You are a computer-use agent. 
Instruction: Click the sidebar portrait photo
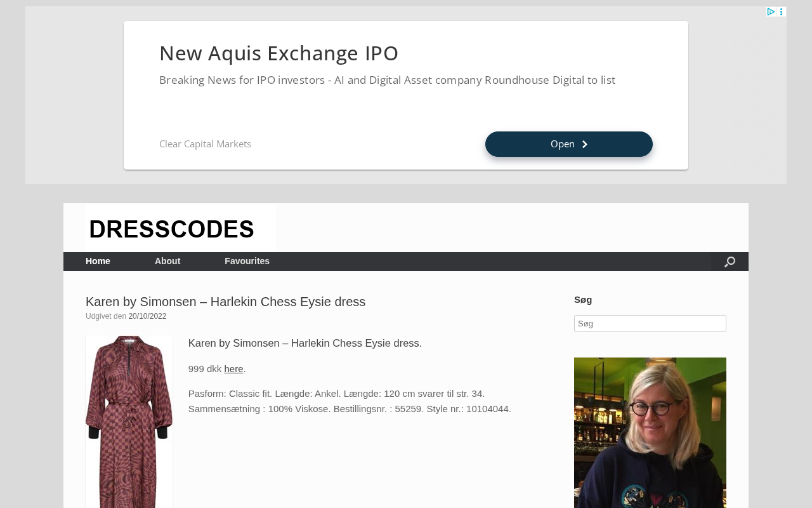pyautogui.click(x=650, y=432)
